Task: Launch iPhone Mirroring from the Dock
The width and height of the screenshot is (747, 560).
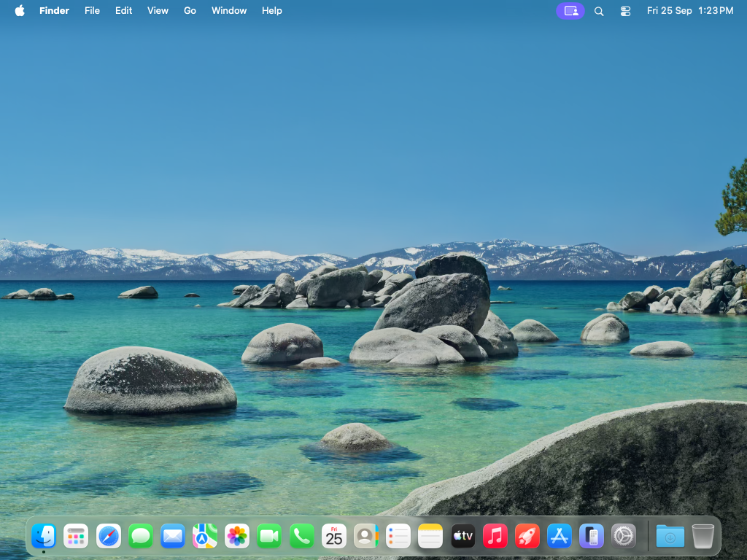Action: coord(591,536)
